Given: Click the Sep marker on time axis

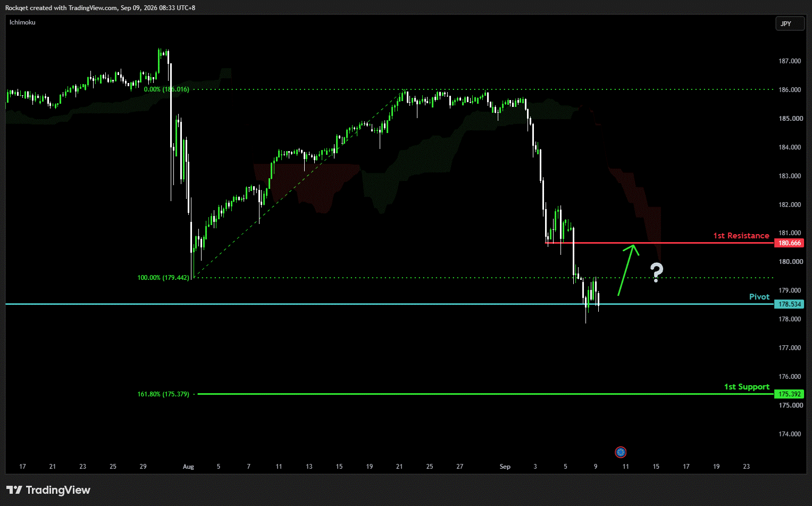Looking at the screenshot, I should 505,467.
